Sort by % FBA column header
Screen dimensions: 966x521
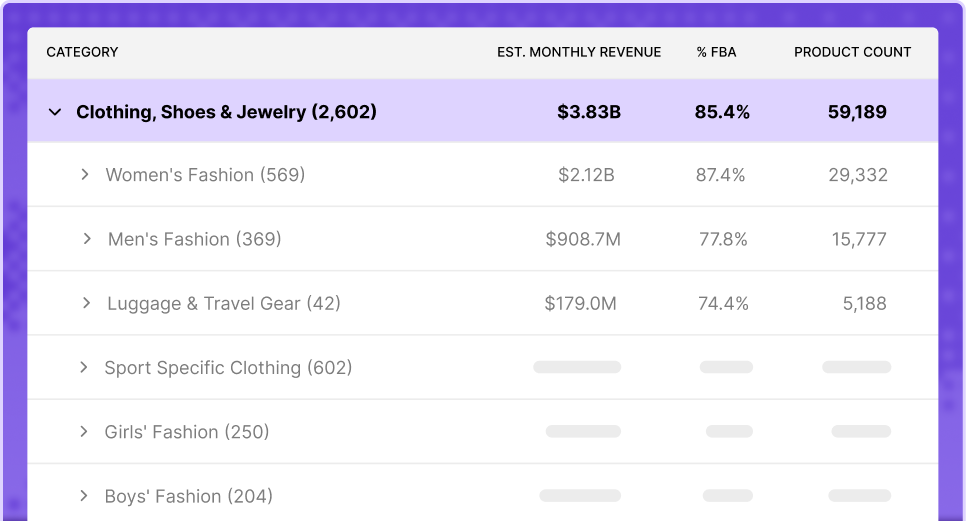716,52
